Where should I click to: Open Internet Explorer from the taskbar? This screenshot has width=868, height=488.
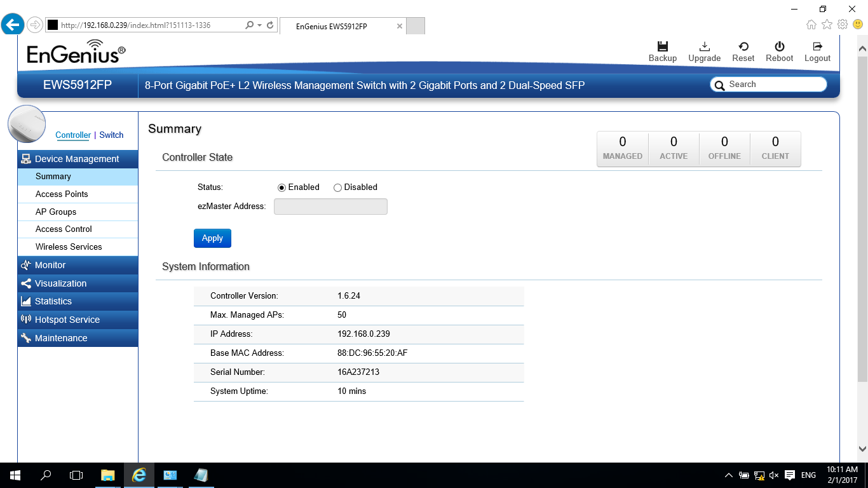139,475
